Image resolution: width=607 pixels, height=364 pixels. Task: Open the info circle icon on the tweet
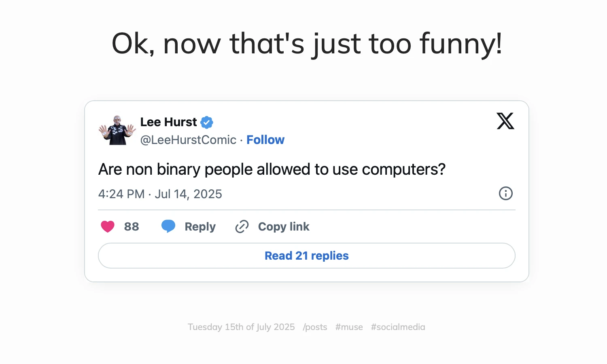[505, 194]
